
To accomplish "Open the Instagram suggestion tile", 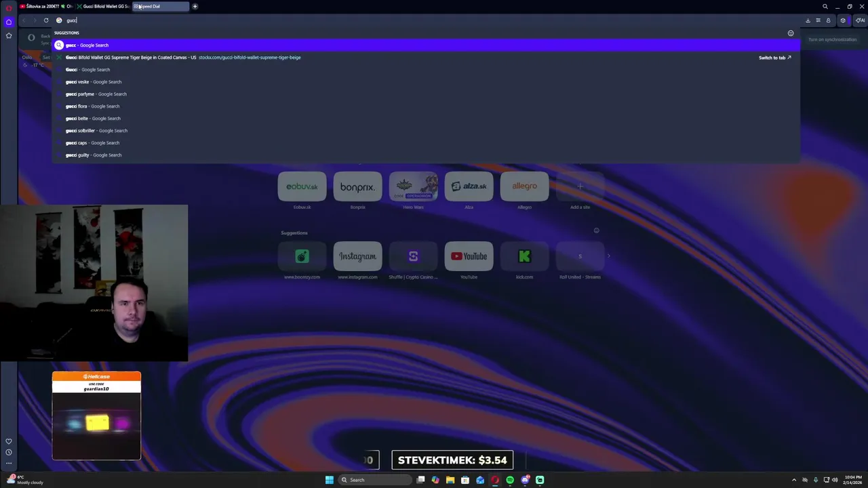I will tap(357, 256).
